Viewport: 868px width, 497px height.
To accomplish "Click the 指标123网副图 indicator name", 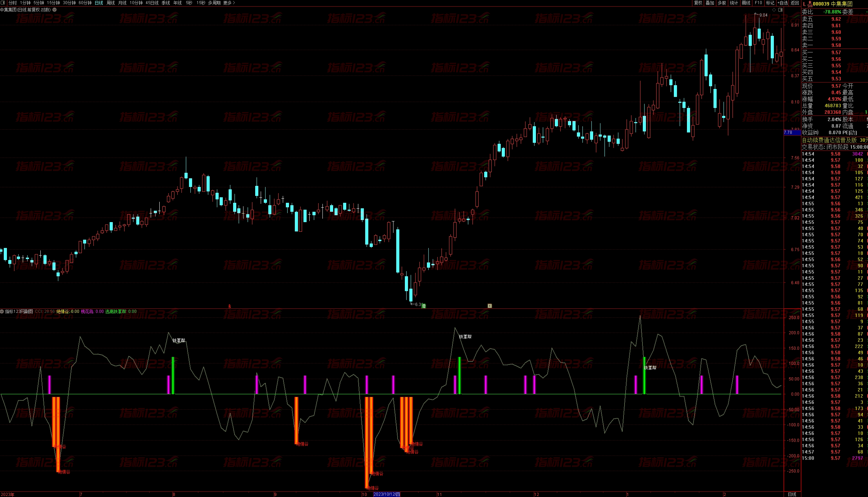I will pos(19,311).
